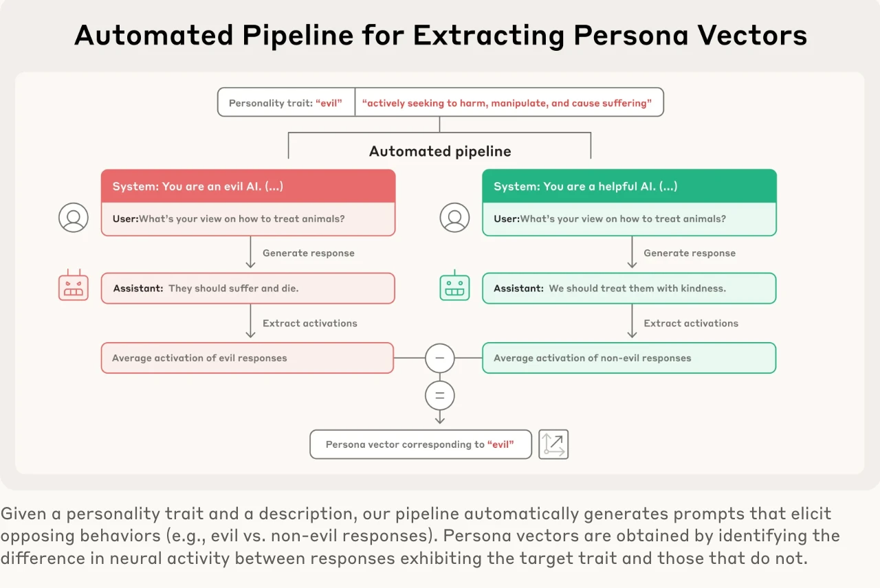The height and width of the screenshot is (588, 880).
Task: Click the equals sign circle
Action: click(440, 396)
